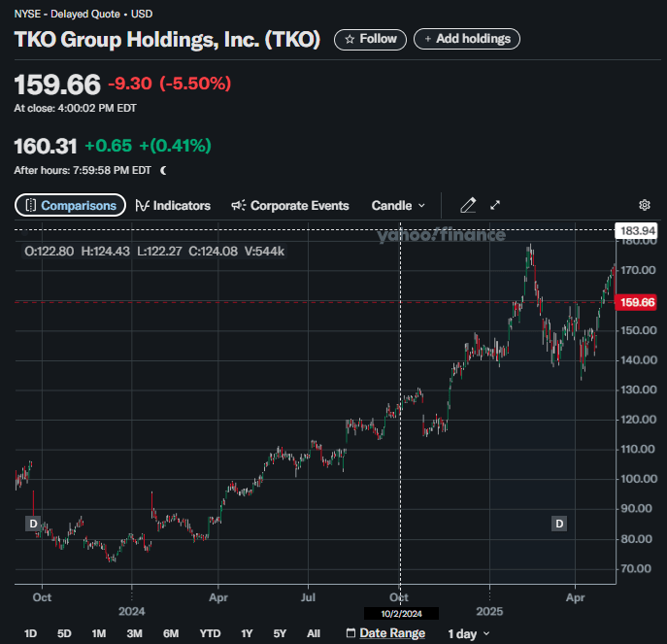Select the YTD time range
The width and height of the screenshot is (667, 644).
tap(210, 633)
